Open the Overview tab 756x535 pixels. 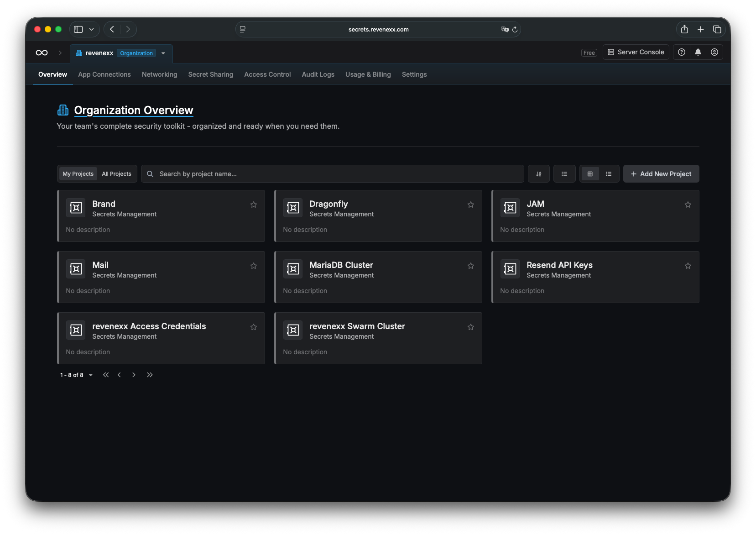pos(53,74)
